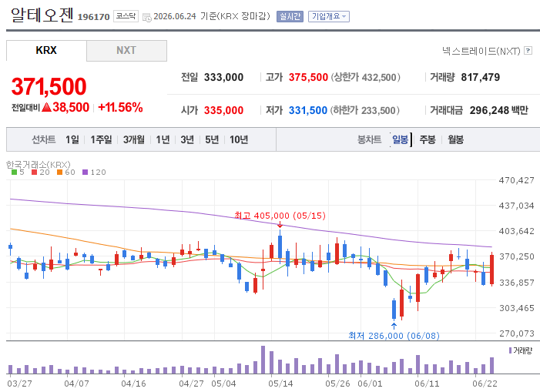Click the 전일 value 333,000

coord(223,78)
